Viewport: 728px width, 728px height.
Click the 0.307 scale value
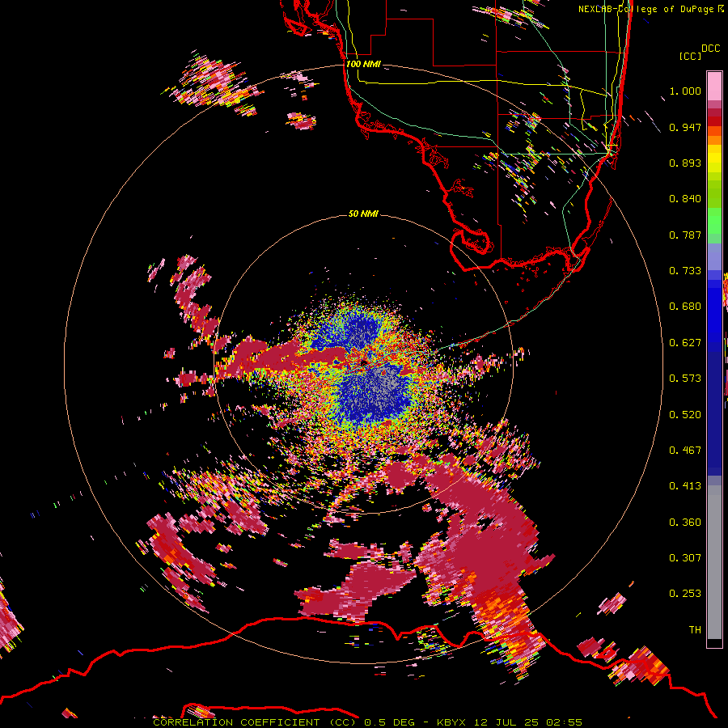(685, 558)
